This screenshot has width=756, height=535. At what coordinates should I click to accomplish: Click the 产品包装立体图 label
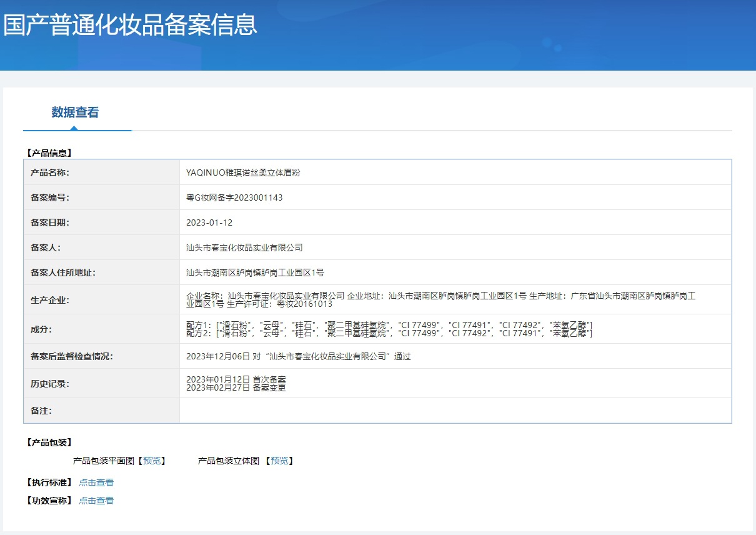pos(229,461)
